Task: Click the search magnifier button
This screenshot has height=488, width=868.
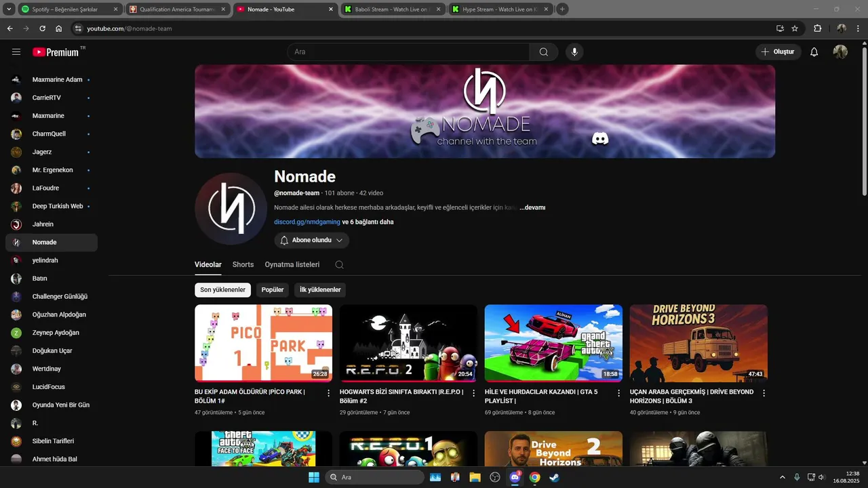Action: pos(544,52)
